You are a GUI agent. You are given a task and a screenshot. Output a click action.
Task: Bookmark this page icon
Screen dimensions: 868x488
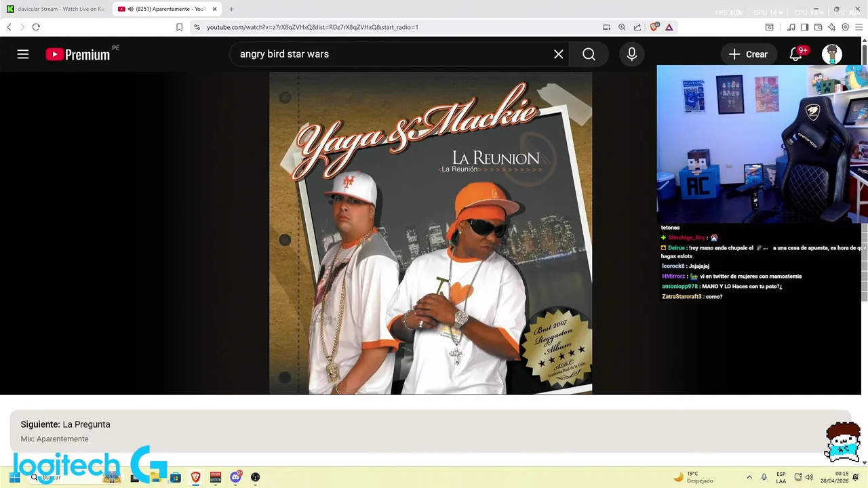(179, 27)
